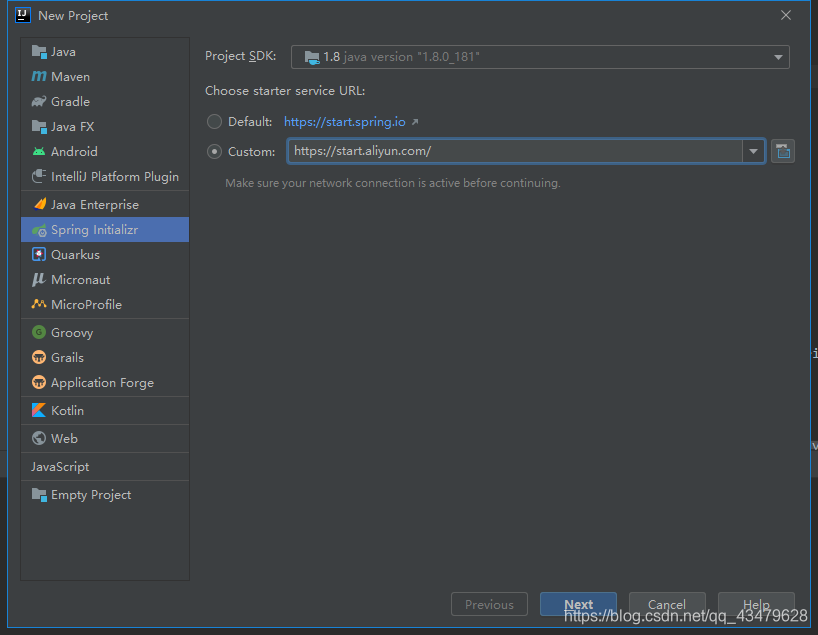Click the MicroProfile logo icon
The image size is (818, 635).
(39, 304)
